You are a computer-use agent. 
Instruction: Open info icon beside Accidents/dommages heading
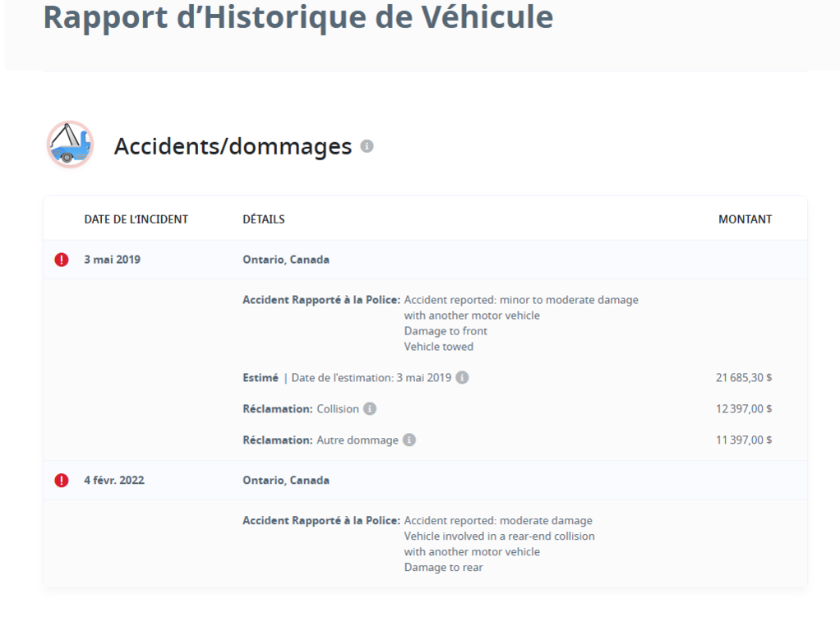click(367, 146)
